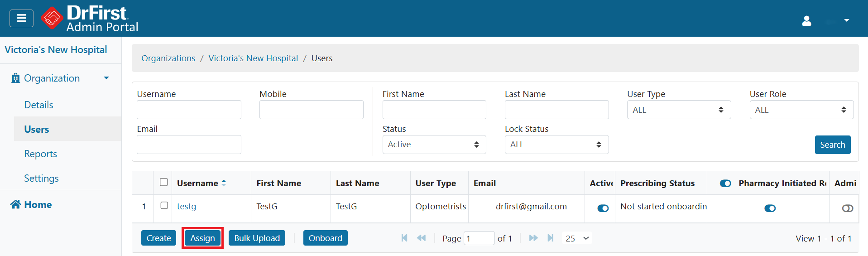Screen dimensions: 868x256
Task: Click the hamburger menu icon
Action: pyautogui.click(x=21, y=19)
